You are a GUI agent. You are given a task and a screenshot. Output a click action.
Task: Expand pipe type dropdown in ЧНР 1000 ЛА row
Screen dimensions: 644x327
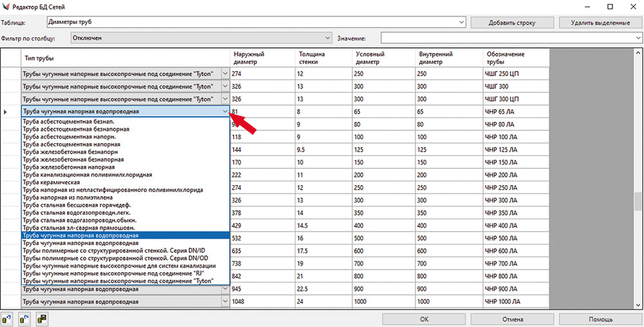pos(225,301)
